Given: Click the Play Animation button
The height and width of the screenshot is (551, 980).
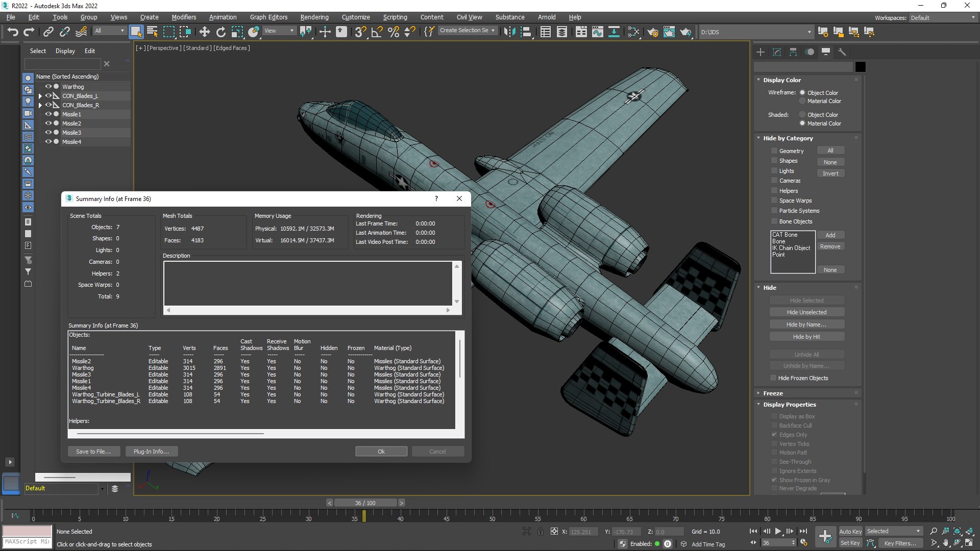Looking at the screenshot, I should [778, 531].
